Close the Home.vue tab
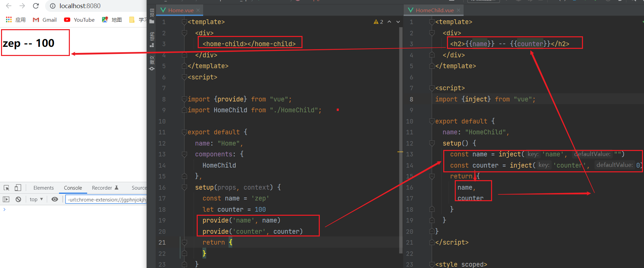Image resolution: width=644 pixels, height=268 pixels. (198, 10)
